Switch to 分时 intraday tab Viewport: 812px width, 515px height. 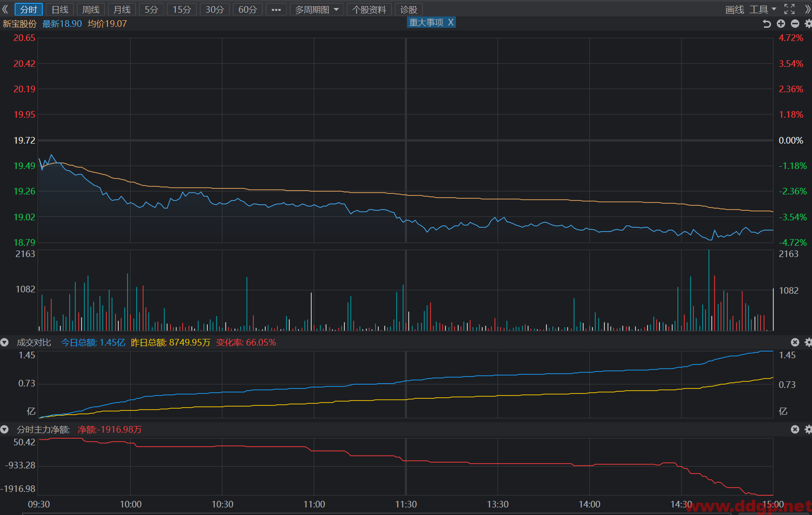click(29, 9)
